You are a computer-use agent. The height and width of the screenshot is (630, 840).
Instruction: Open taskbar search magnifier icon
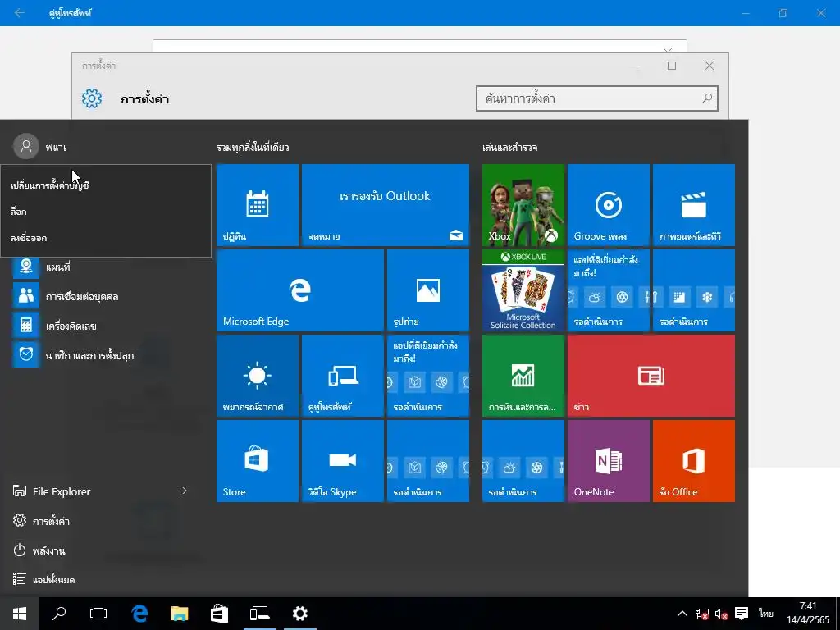point(59,614)
